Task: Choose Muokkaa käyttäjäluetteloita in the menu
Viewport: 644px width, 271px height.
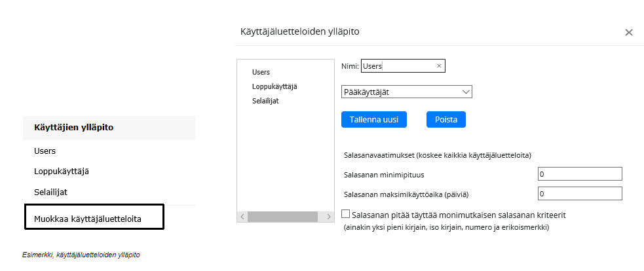Action: (88, 218)
